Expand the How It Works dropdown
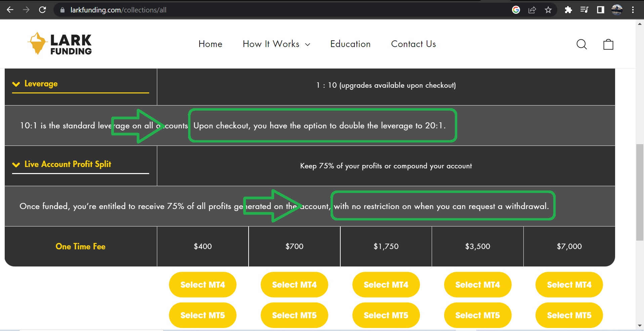The width and height of the screenshot is (644, 331). [276, 44]
